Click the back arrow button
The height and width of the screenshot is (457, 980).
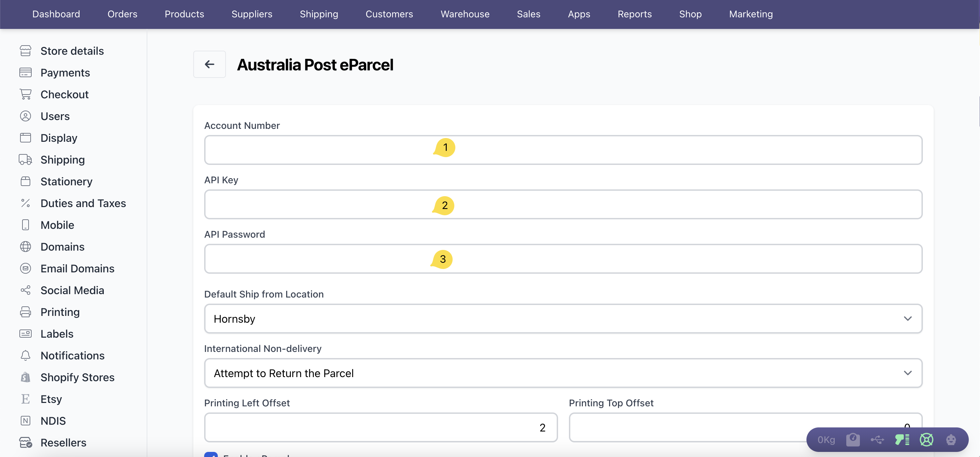(x=209, y=64)
